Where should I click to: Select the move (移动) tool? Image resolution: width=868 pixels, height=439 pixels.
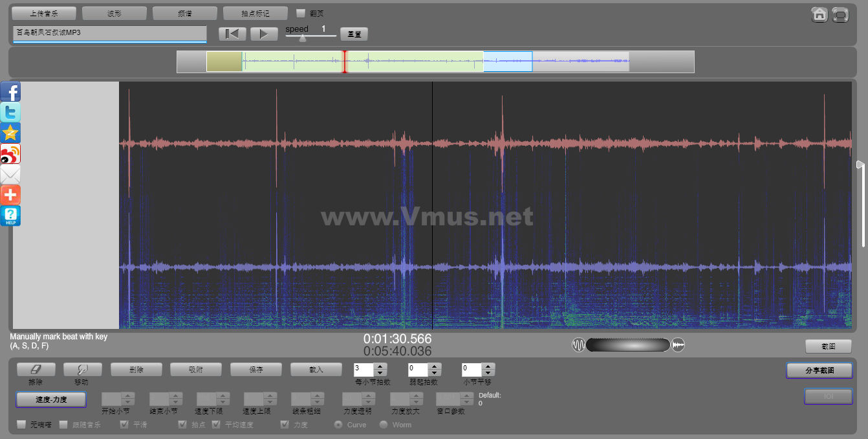(81, 369)
